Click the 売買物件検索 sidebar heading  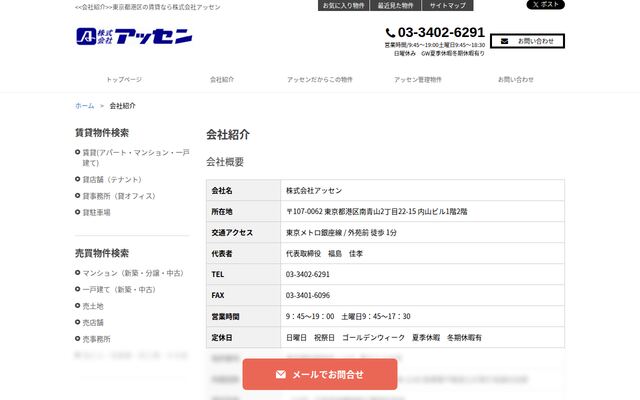point(102,253)
